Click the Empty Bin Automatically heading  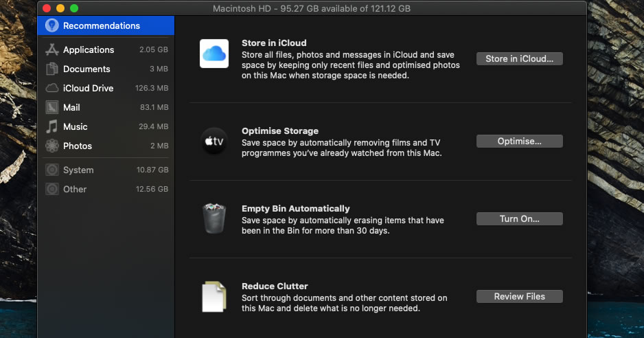[296, 208]
